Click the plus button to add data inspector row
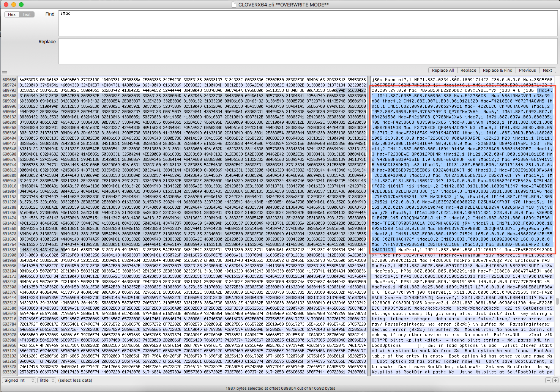 coord(555,380)
